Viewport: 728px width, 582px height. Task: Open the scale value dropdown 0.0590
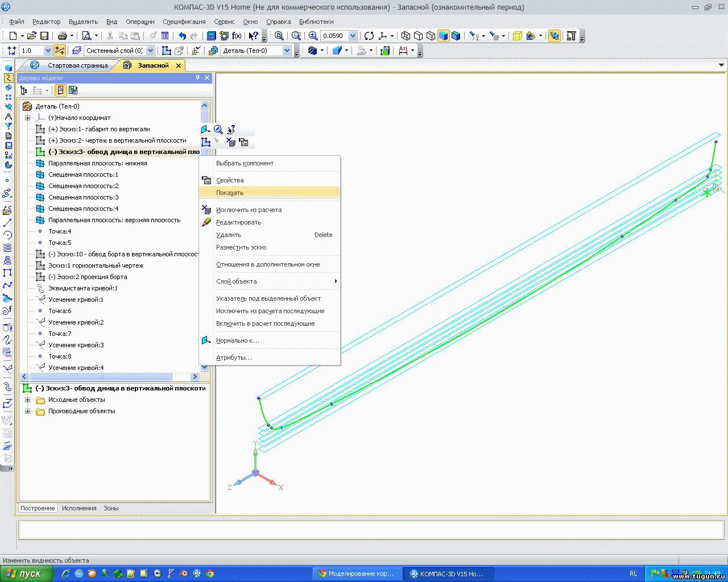pyautogui.click(x=353, y=36)
